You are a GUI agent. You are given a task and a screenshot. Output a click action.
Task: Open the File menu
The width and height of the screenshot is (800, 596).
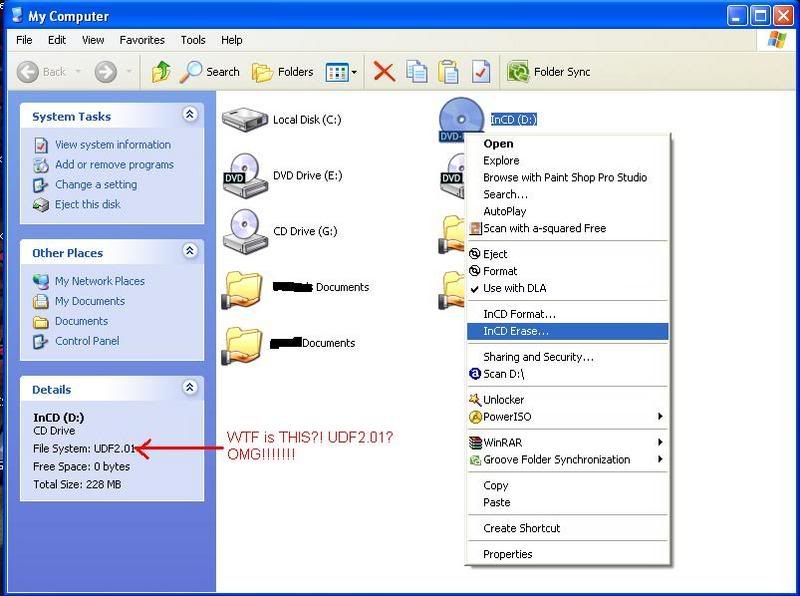[24, 40]
